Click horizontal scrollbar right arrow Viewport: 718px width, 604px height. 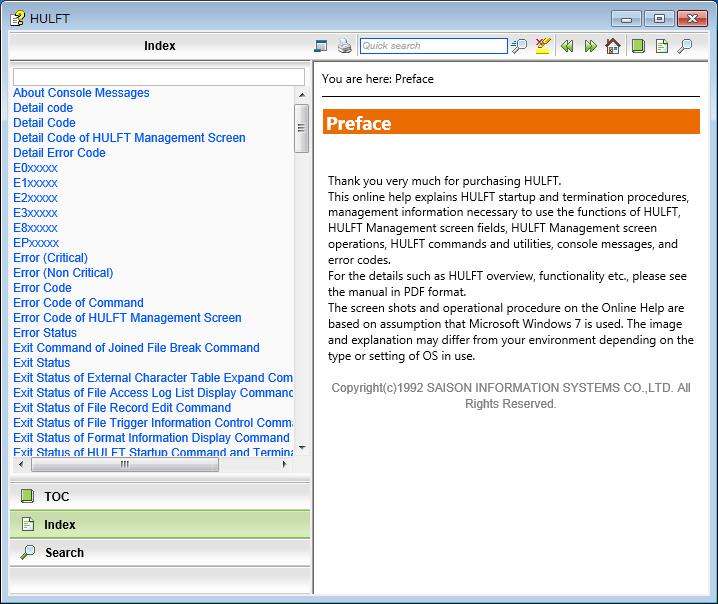(x=284, y=464)
